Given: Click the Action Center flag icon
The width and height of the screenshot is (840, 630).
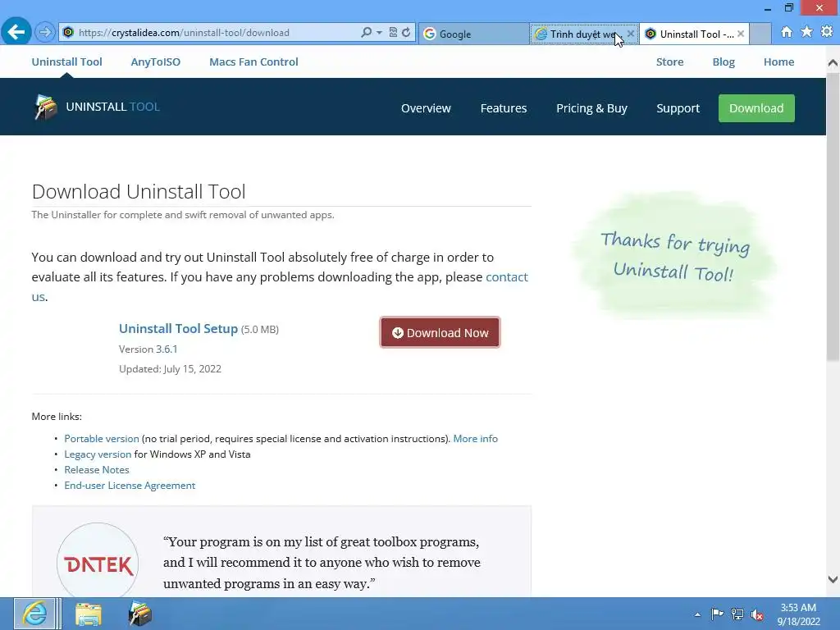Looking at the screenshot, I should (717, 614).
